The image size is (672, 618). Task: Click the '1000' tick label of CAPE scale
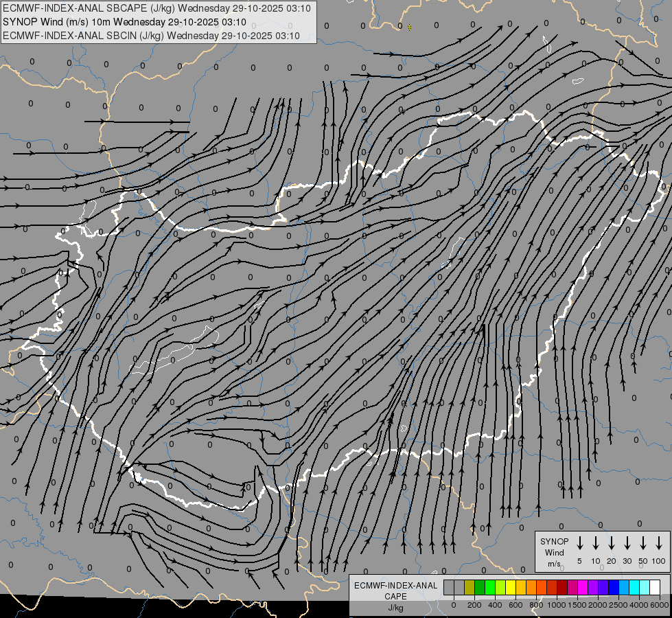[x=557, y=605]
